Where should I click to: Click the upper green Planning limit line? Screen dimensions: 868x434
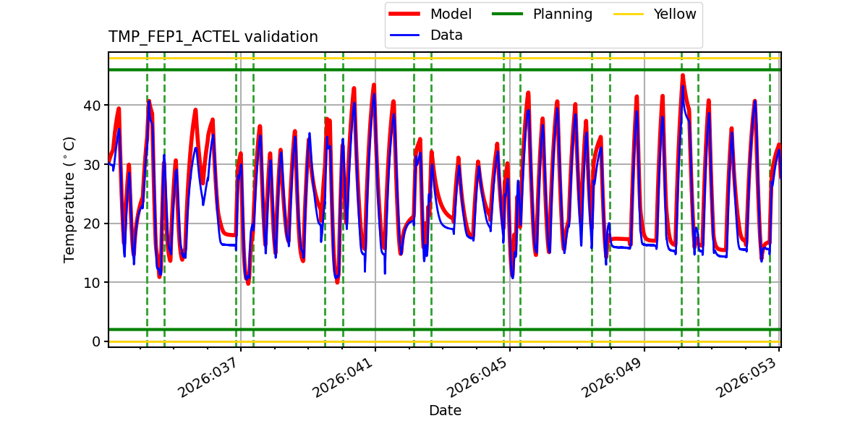434,69
